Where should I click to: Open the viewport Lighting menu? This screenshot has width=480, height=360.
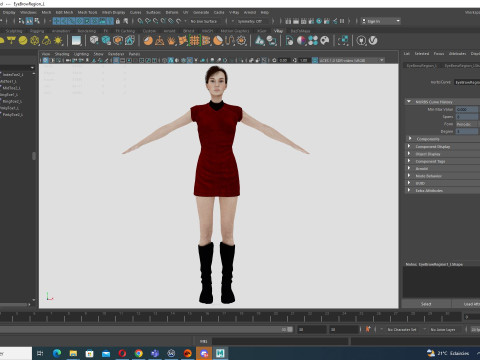(81, 54)
